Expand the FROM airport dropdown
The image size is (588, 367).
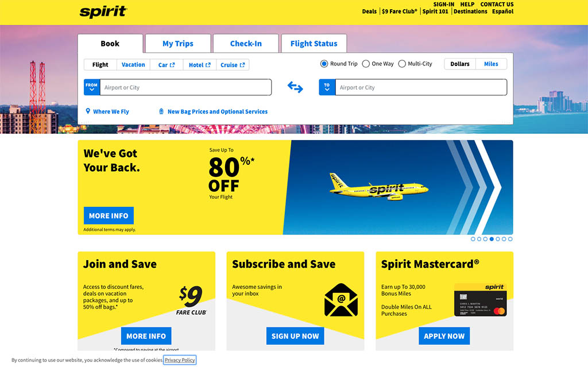91,87
